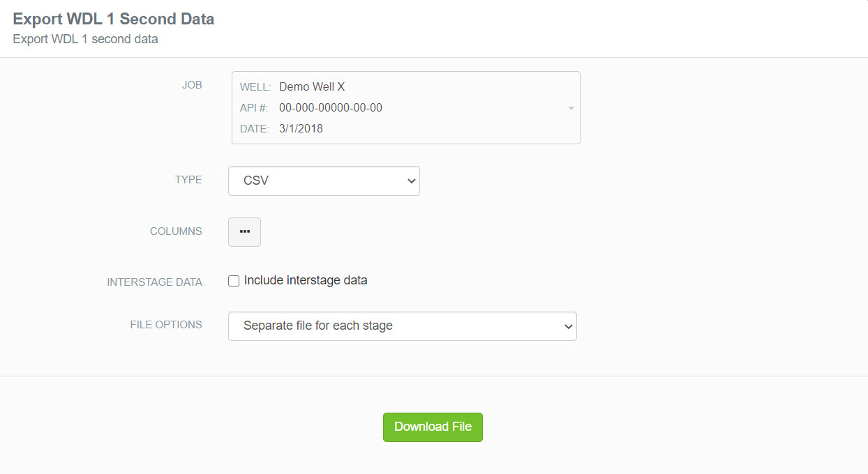The image size is (868, 474).
Task: Click the 'Export WDL 1 Second Data' heading
Action: coord(114,20)
